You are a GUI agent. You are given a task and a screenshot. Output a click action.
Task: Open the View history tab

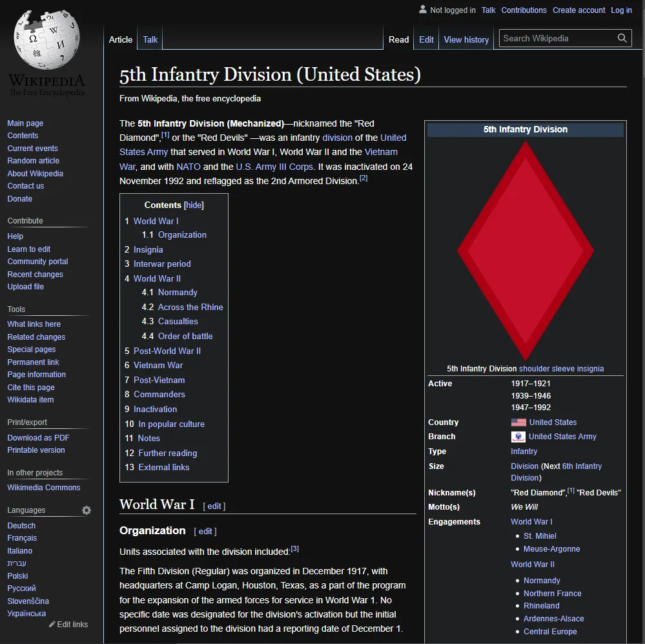466,39
